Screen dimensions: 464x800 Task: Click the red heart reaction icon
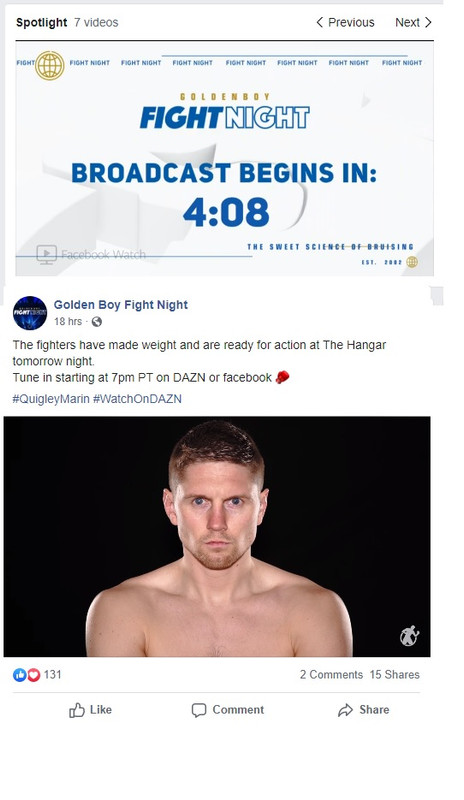pos(33,675)
